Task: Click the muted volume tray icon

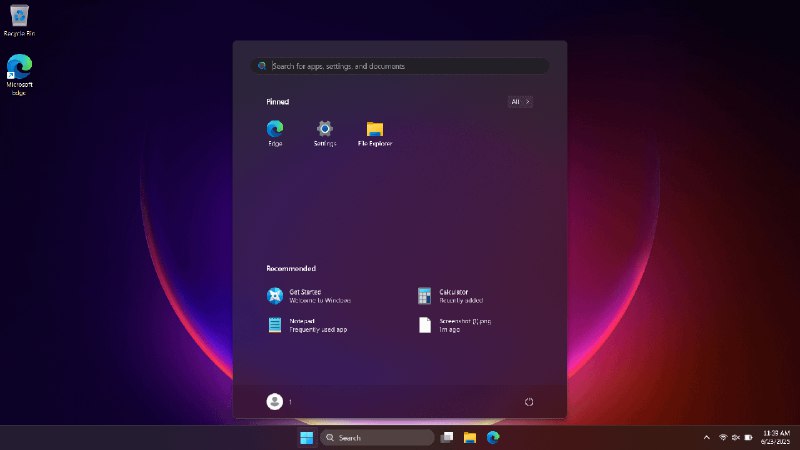Action: coord(735,438)
